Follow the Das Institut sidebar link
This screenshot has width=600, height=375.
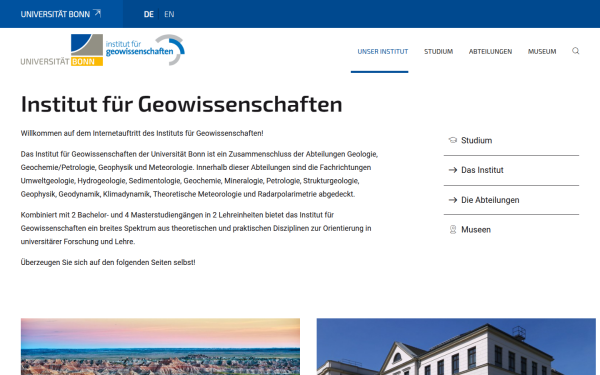[482, 170]
